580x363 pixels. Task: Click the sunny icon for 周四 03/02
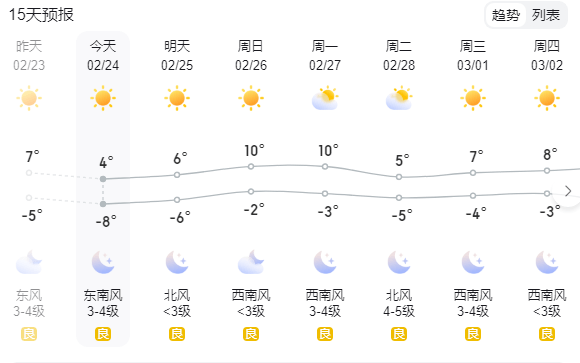pyautogui.click(x=547, y=98)
